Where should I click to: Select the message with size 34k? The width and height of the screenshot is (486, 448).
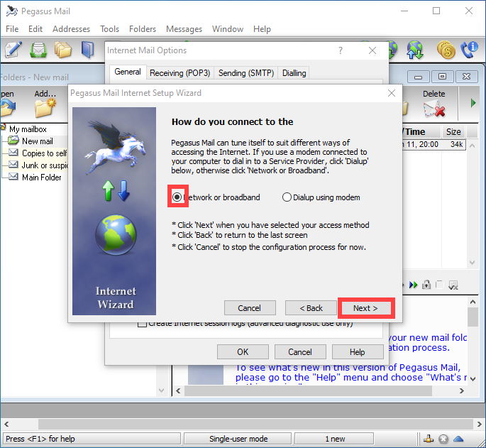(x=434, y=144)
